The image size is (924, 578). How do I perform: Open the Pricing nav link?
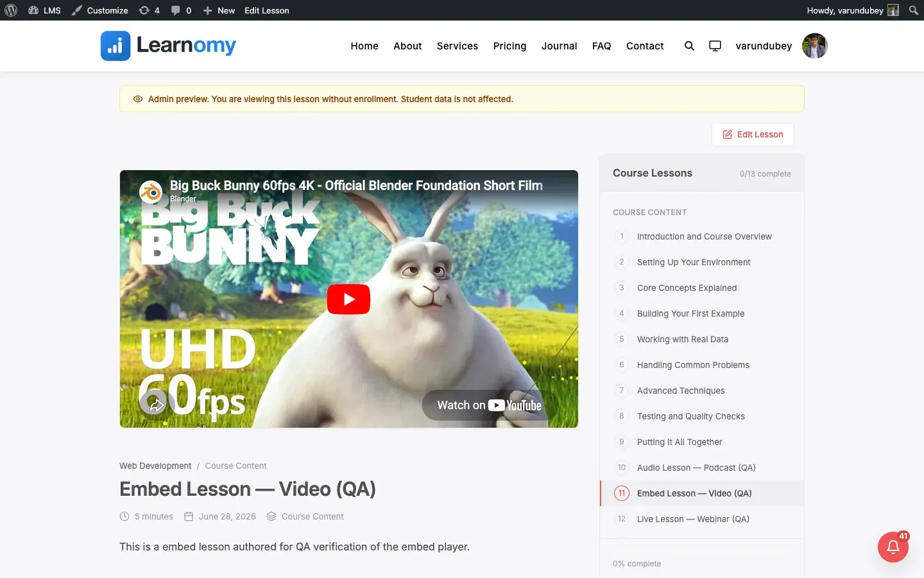tap(509, 46)
